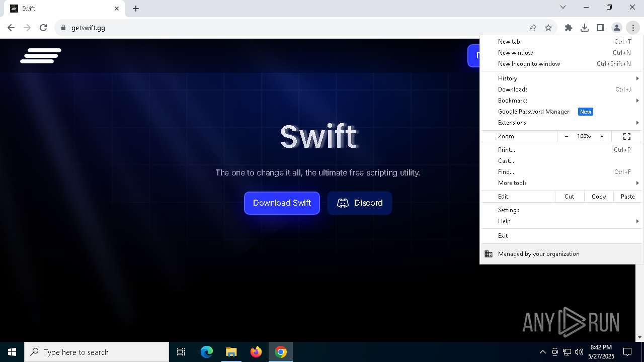The width and height of the screenshot is (644, 362).
Task: Open Settings from the menu
Action: tap(561, 210)
